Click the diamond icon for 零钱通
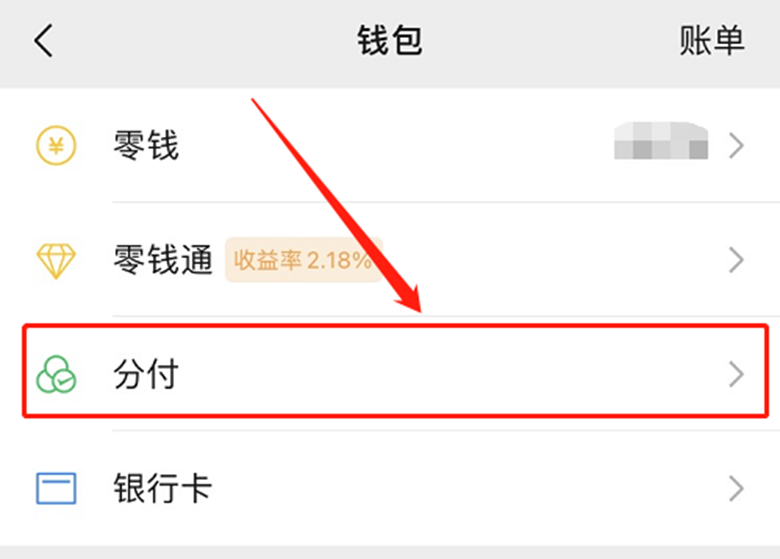Screen dimensions: 780x559 tap(56, 260)
